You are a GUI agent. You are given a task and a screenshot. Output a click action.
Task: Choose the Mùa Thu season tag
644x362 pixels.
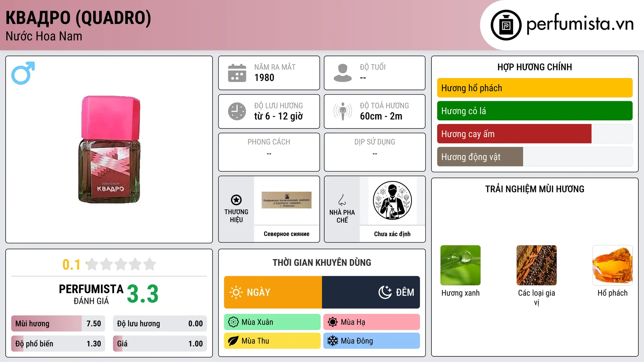coord(272,341)
